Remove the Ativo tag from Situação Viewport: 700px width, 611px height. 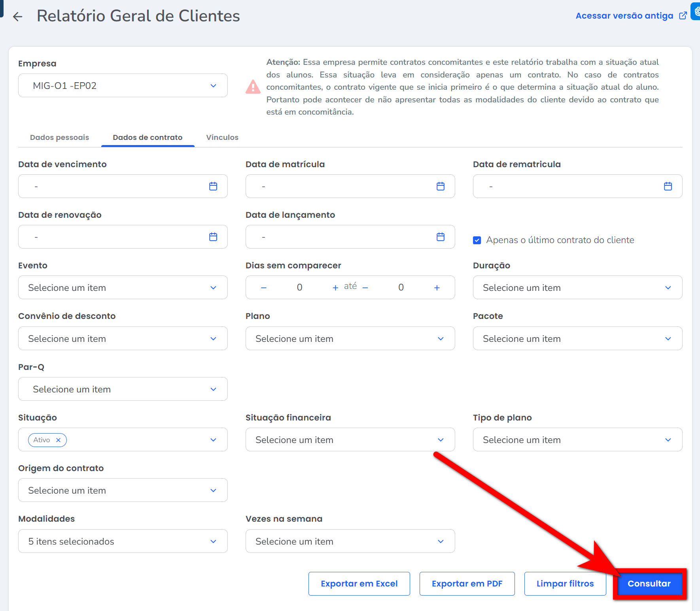click(x=59, y=440)
